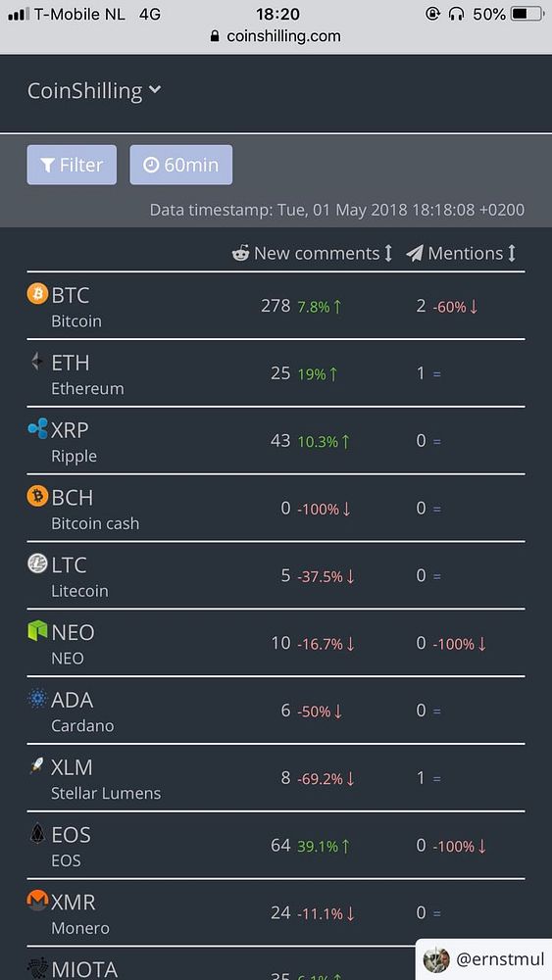
Task: Click the Ethereum ETH logo icon
Action: pos(37,361)
